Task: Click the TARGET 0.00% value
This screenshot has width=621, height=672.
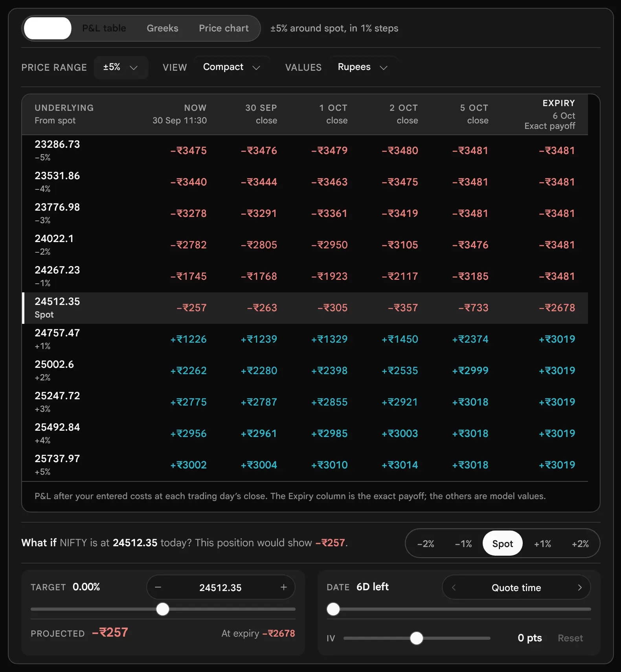Action: (86, 587)
